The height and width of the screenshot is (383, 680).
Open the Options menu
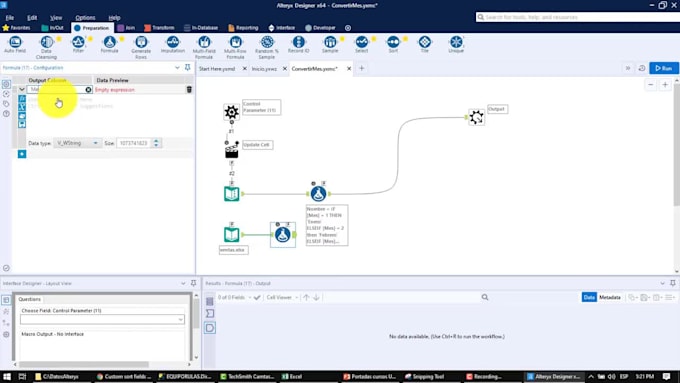(x=85, y=18)
